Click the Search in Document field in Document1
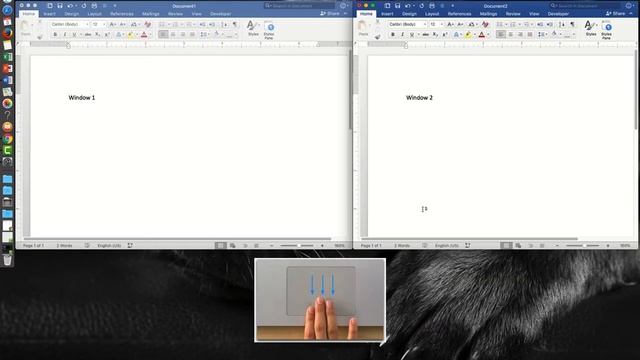This screenshot has width=640, height=360. [299, 6]
